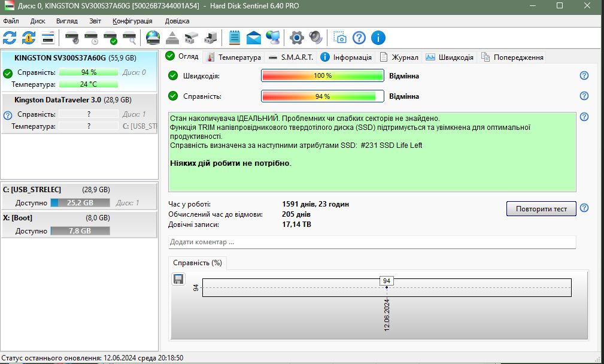Click the disk with green checkmark icon
Viewport: 604px width, 364px height.
[111, 38]
